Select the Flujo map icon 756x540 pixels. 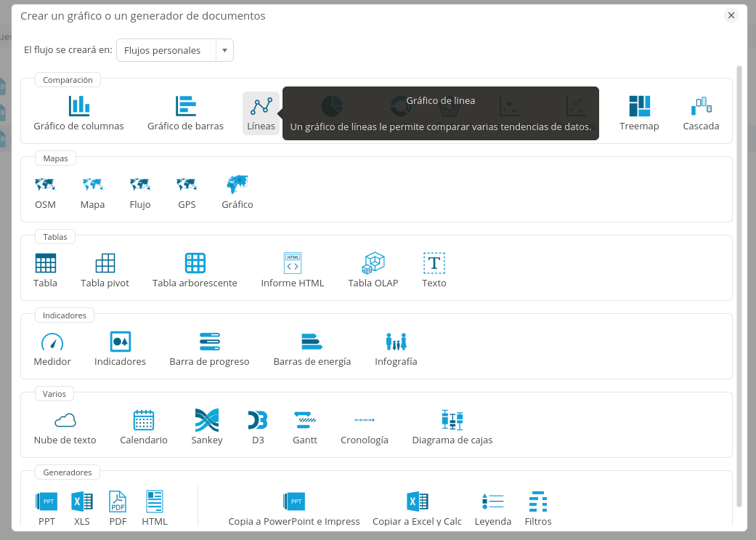(139, 185)
